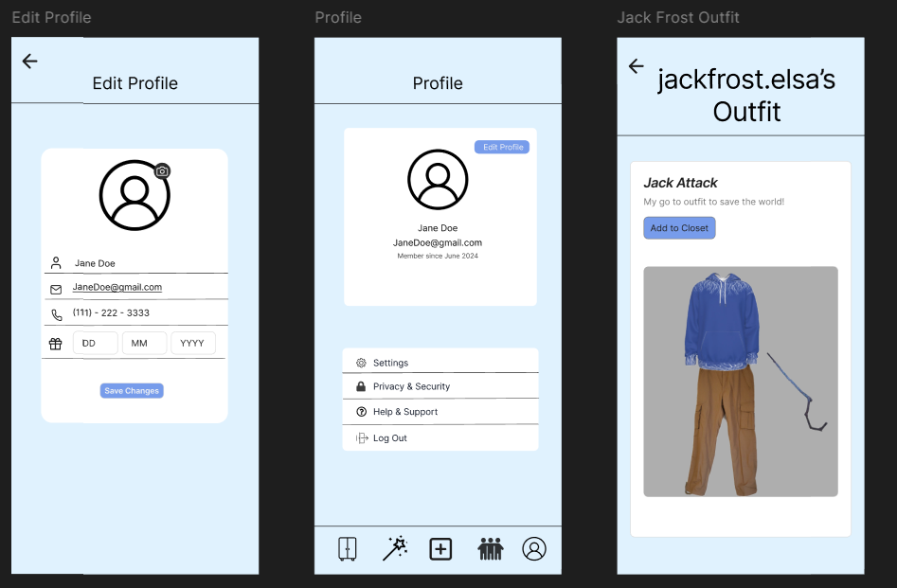Focus the MM birthday month field
The image size is (897, 588).
(x=144, y=344)
